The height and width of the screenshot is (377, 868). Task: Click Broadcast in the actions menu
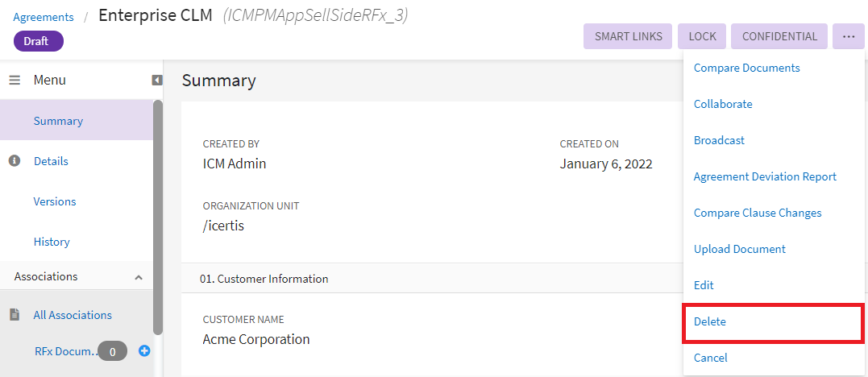719,140
